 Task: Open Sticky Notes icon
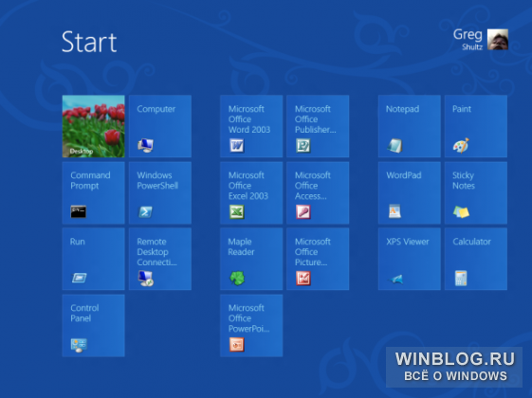(x=461, y=212)
